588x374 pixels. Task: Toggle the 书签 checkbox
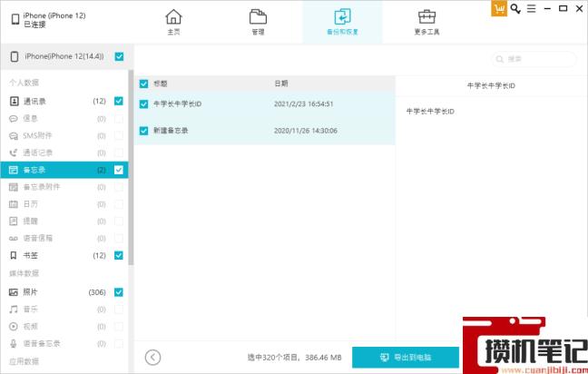[119, 255]
